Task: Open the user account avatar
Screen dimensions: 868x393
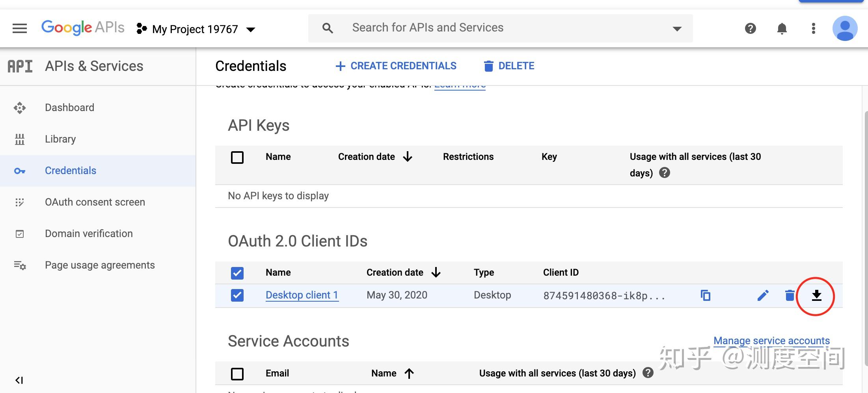Action: [845, 28]
